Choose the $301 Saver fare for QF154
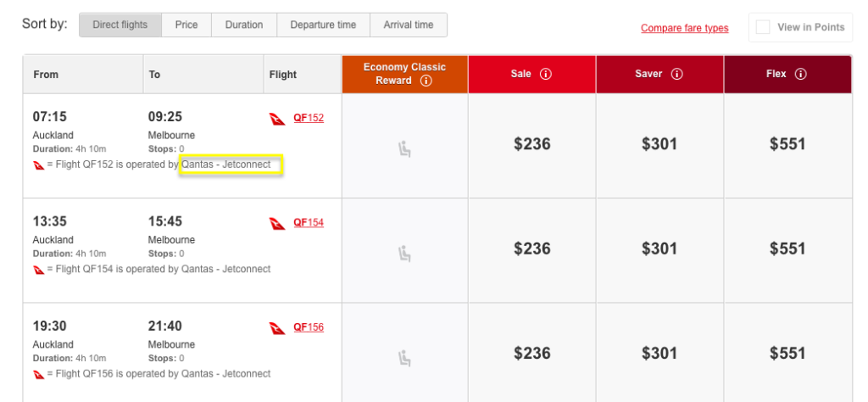The width and height of the screenshot is (868, 402). 659,249
